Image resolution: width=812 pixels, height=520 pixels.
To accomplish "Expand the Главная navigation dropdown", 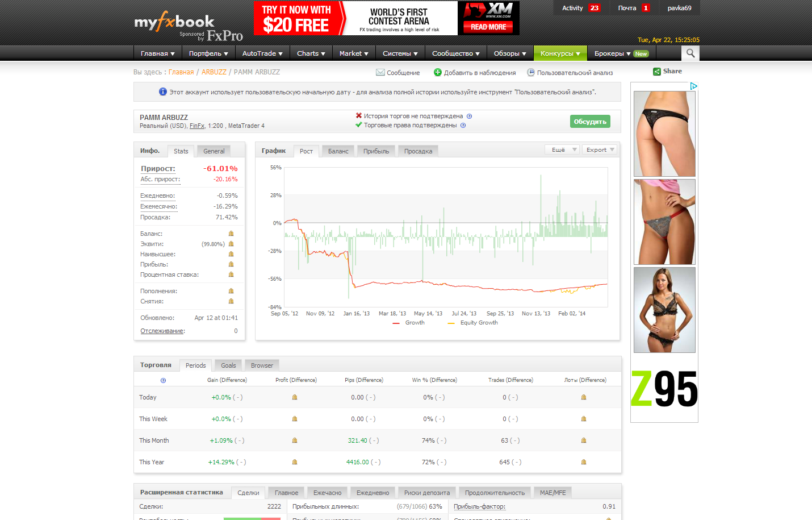I will pyautogui.click(x=157, y=53).
